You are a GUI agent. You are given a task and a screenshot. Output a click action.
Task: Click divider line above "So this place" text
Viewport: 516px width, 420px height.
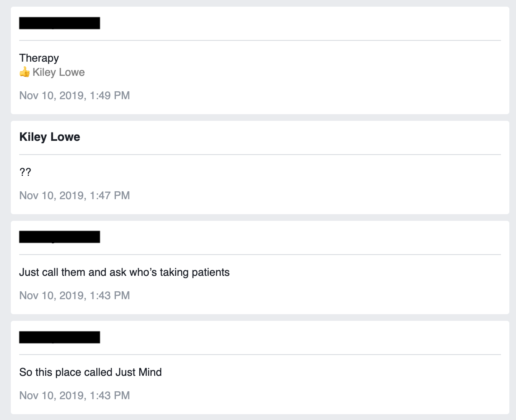(260, 355)
